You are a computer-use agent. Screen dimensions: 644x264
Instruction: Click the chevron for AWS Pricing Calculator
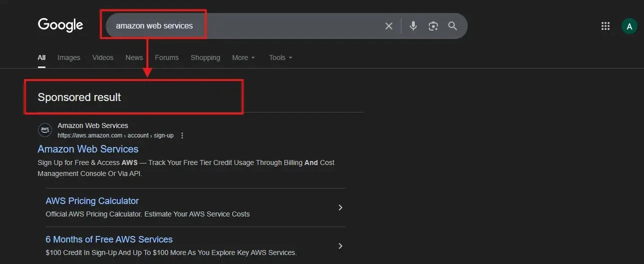coord(340,207)
